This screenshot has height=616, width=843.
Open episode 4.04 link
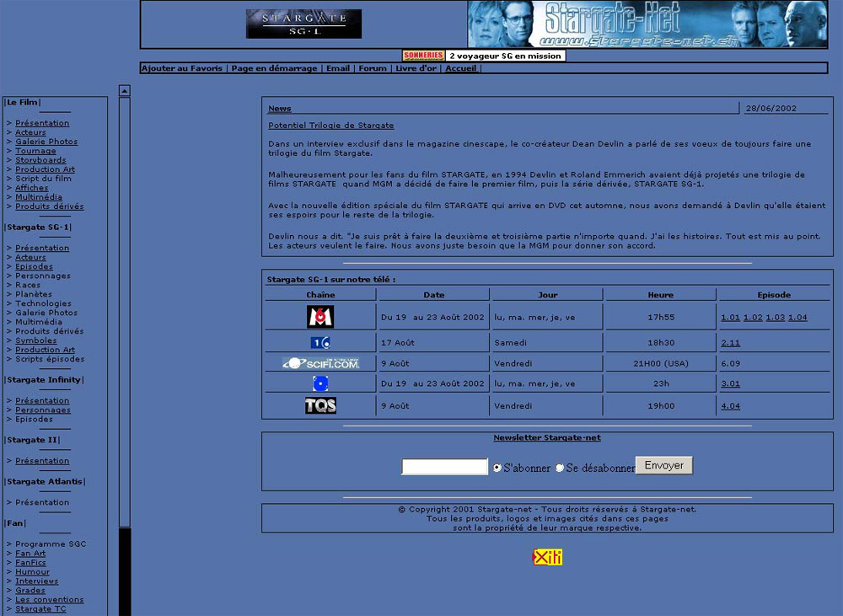coord(731,406)
